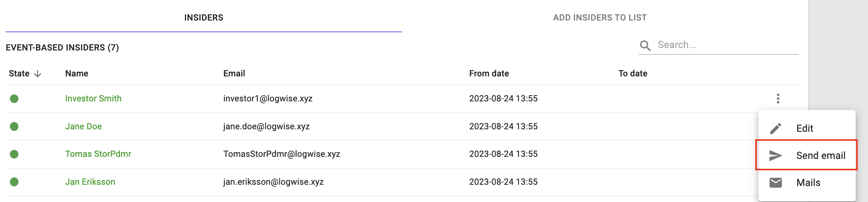
Task: Click the envelope Mails icon
Action: [x=775, y=183]
